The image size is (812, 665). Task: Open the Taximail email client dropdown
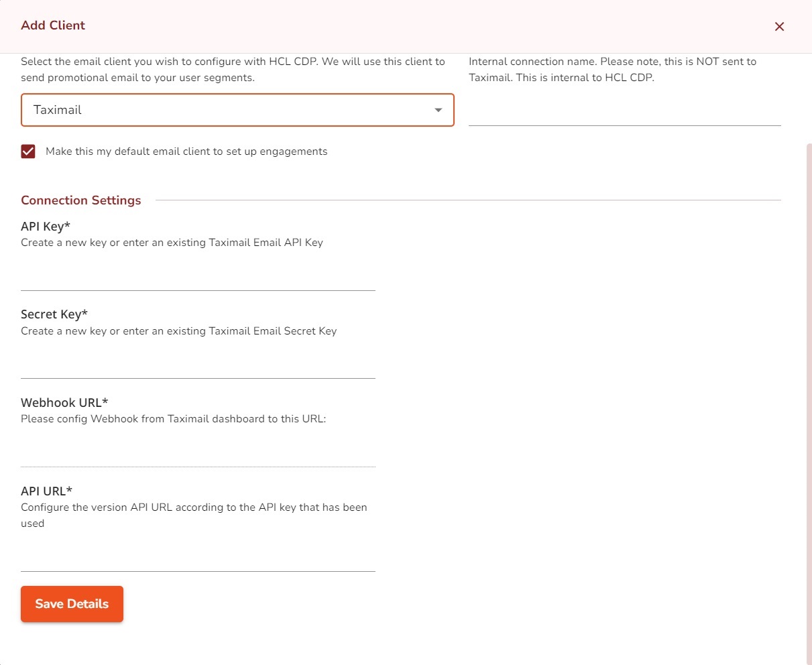(228, 110)
